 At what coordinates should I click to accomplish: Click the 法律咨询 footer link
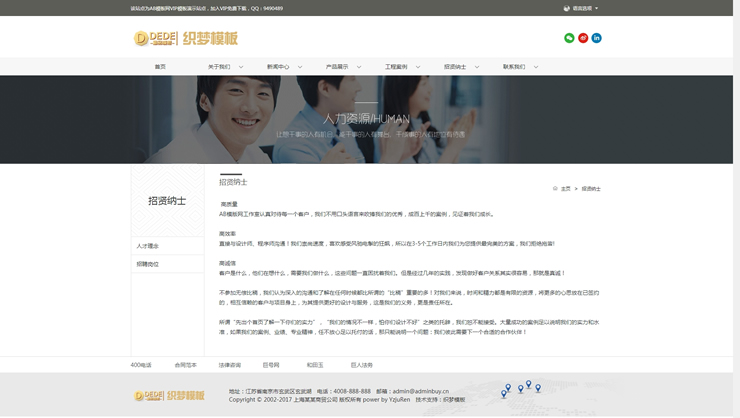229,365
